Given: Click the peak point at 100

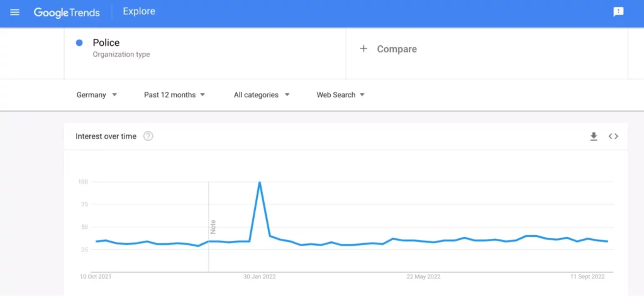Looking at the screenshot, I should tap(260, 182).
